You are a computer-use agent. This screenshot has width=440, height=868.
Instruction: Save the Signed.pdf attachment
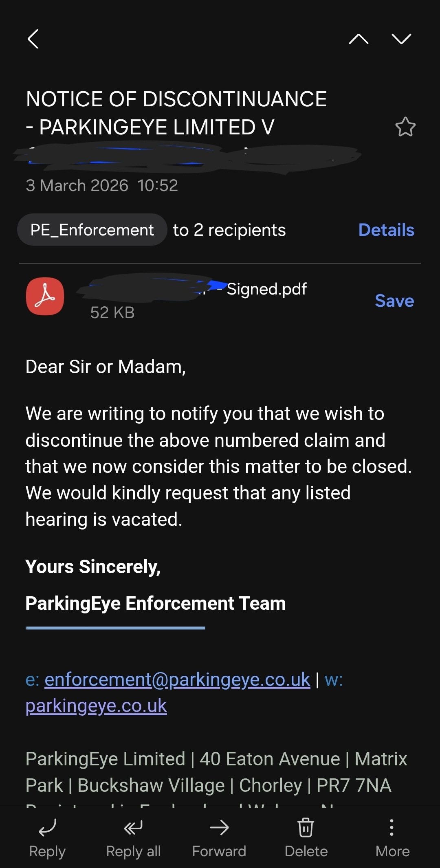click(x=394, y=301)
